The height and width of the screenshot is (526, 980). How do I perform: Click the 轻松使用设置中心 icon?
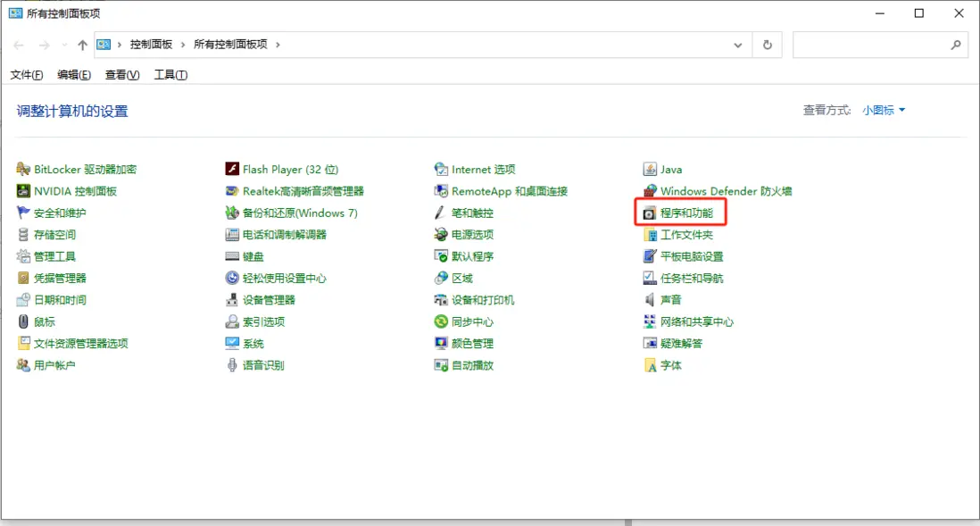(x=232, y=278)
